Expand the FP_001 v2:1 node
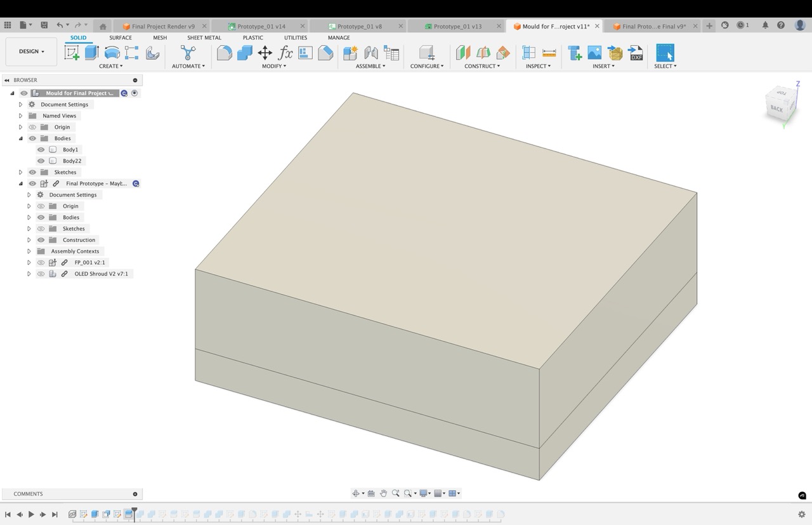Viewport: 812px width, 525px height. [x=29, y=262]
